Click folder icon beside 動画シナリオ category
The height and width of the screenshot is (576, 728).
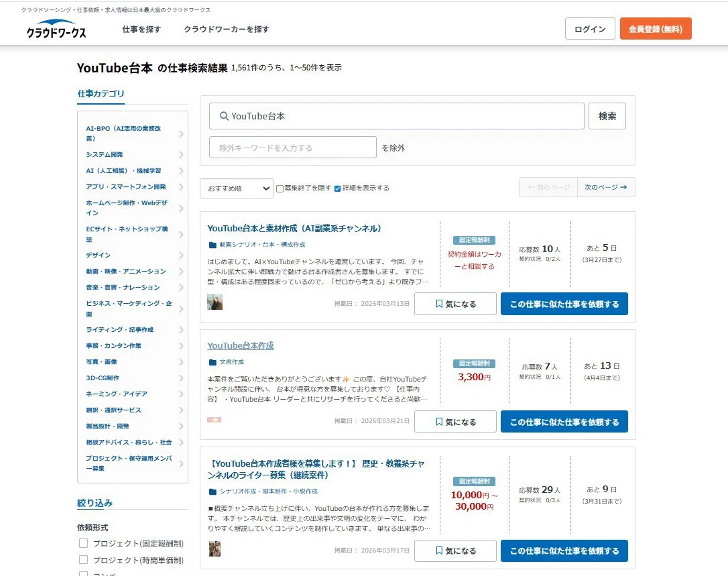[213, 245]
